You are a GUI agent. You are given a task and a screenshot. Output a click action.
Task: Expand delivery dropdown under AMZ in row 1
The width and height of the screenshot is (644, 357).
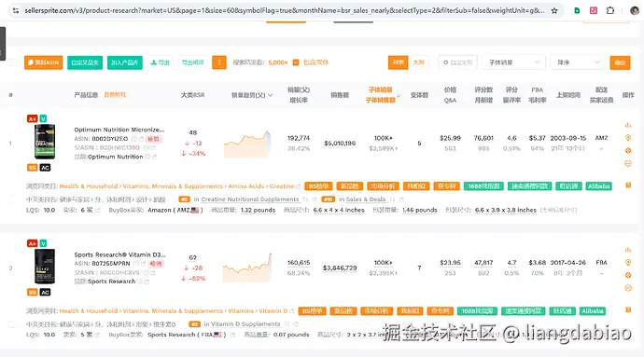[601, 148]
